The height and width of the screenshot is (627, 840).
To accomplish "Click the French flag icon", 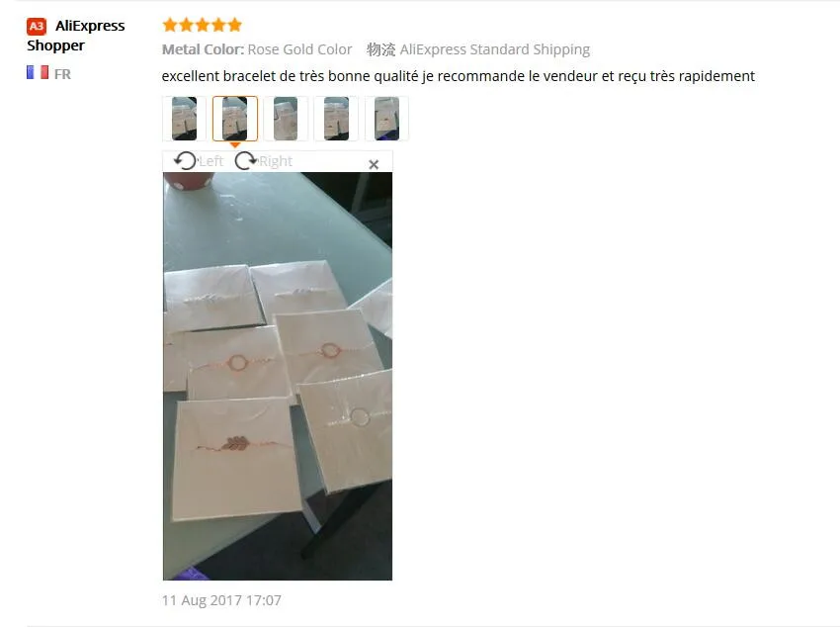I will (x=38, y=72).
